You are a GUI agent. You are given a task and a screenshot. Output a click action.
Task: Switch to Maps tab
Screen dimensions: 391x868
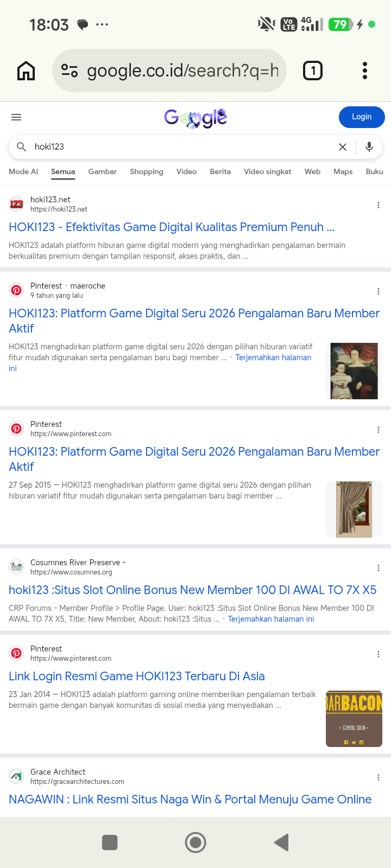click(x=343, y=171)
